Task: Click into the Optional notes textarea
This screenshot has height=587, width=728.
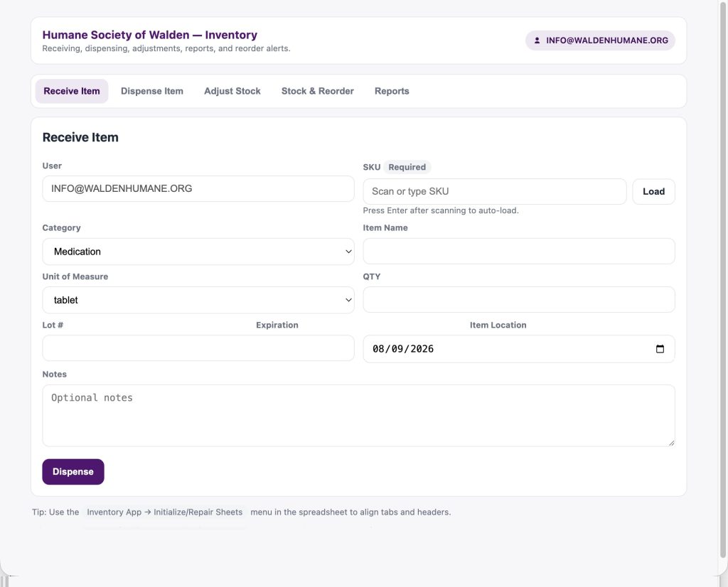Action: pyautogui.click(x=358, y=416)
